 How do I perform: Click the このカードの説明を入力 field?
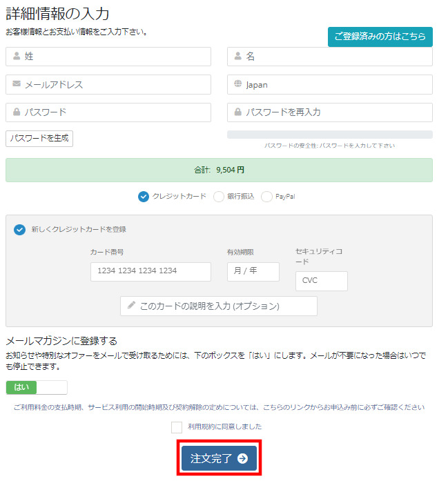click(219, 306)
